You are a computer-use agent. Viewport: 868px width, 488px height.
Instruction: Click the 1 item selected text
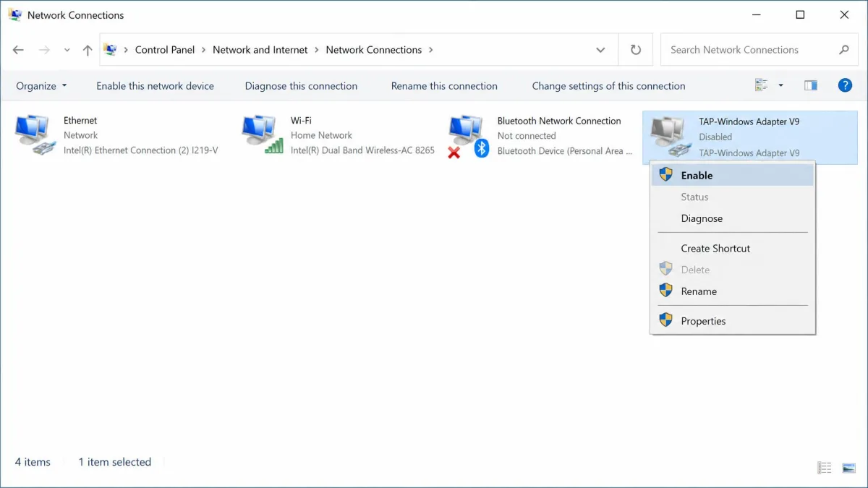point(114,462)
